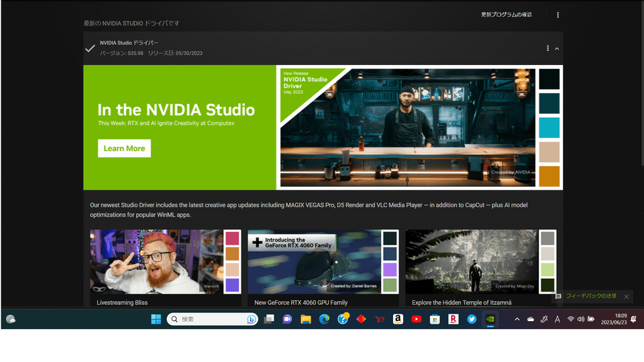Click フィードバックの送信 to send feedback

click(x=590, y=296)
